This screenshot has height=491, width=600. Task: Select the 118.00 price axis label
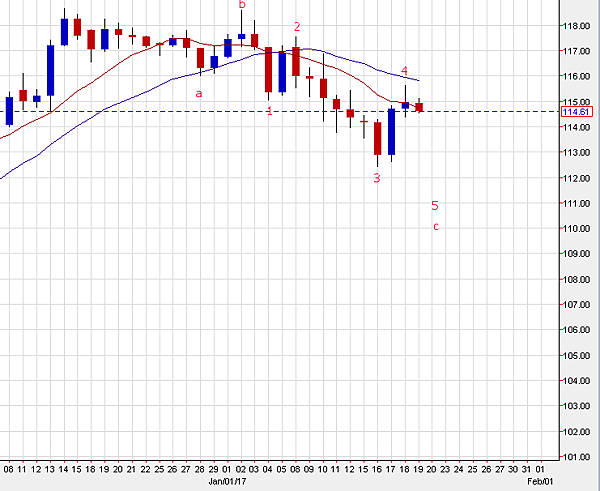576,26
